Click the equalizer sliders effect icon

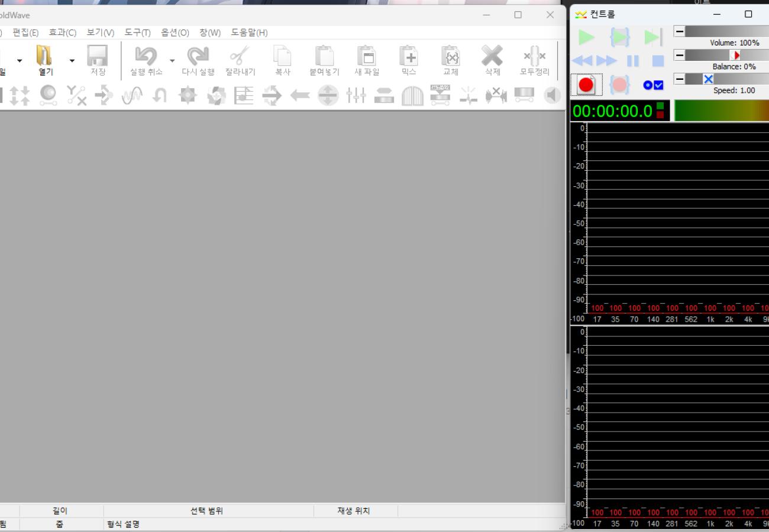point(356,95)
